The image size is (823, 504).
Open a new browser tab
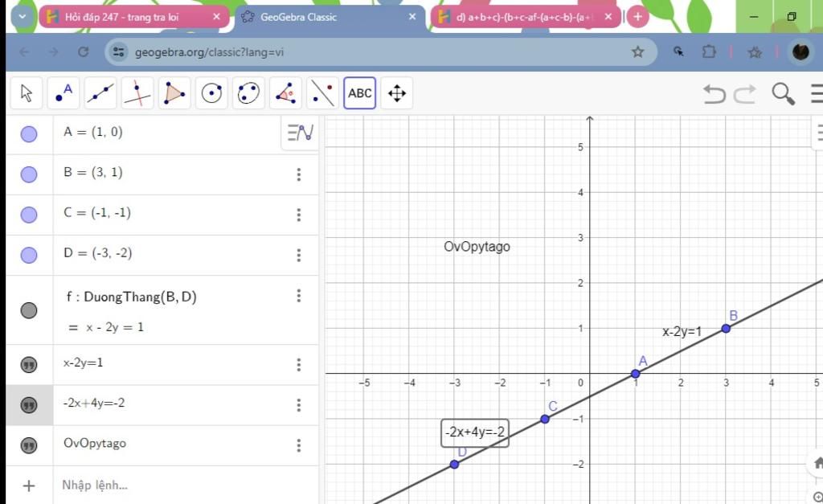coord(637,17)
